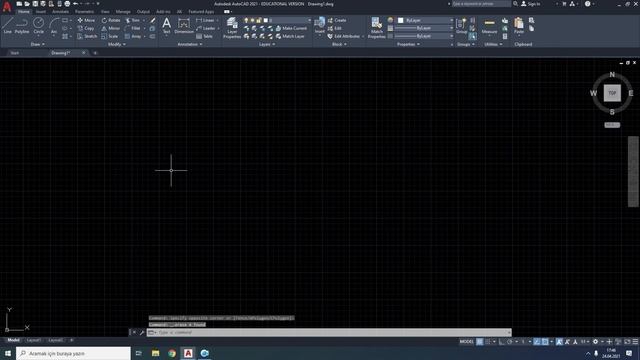Insert a Table
This screenshot has height=360, width=640.
204,36
